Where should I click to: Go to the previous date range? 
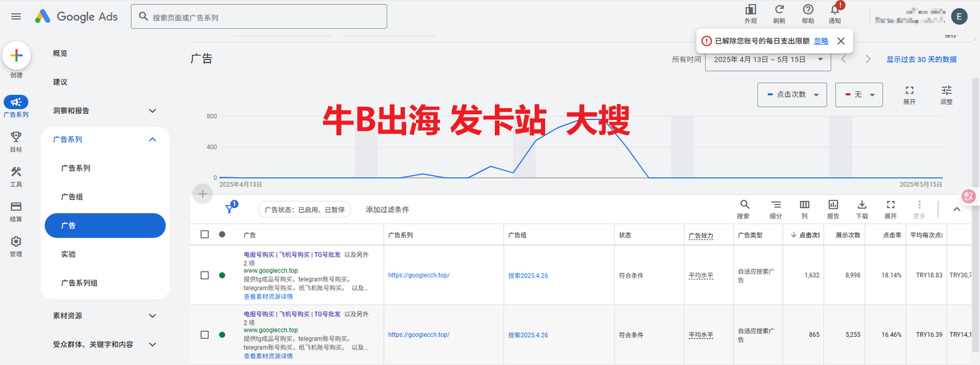pos(843,59)
